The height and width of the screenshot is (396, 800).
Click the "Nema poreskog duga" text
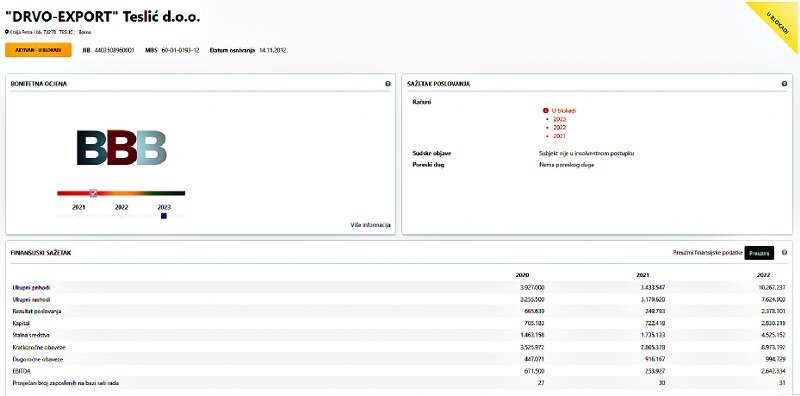click(x=566, y=165)
